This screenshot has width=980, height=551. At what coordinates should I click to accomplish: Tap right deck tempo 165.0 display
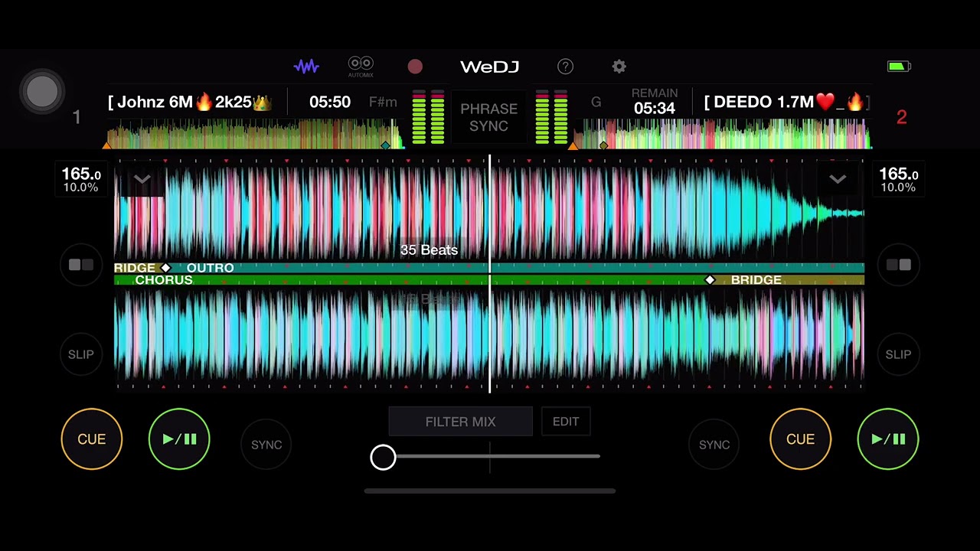point(898,180)
